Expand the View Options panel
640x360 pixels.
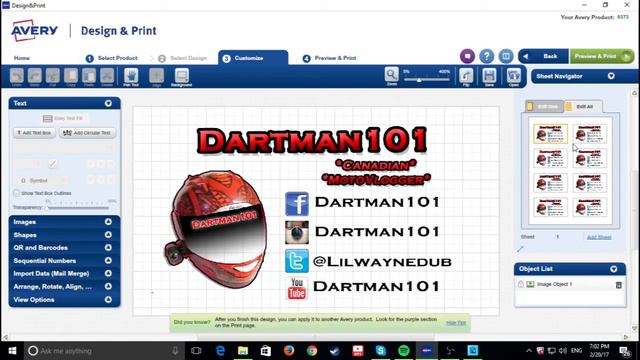(108, 300)
